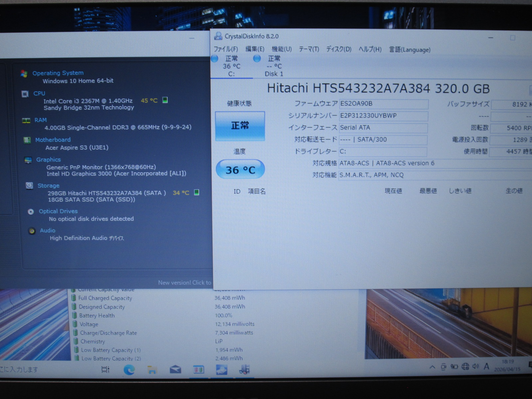Click the CPU chip icon in Speccy
The image size is (532, 399).
coord(25,94)
